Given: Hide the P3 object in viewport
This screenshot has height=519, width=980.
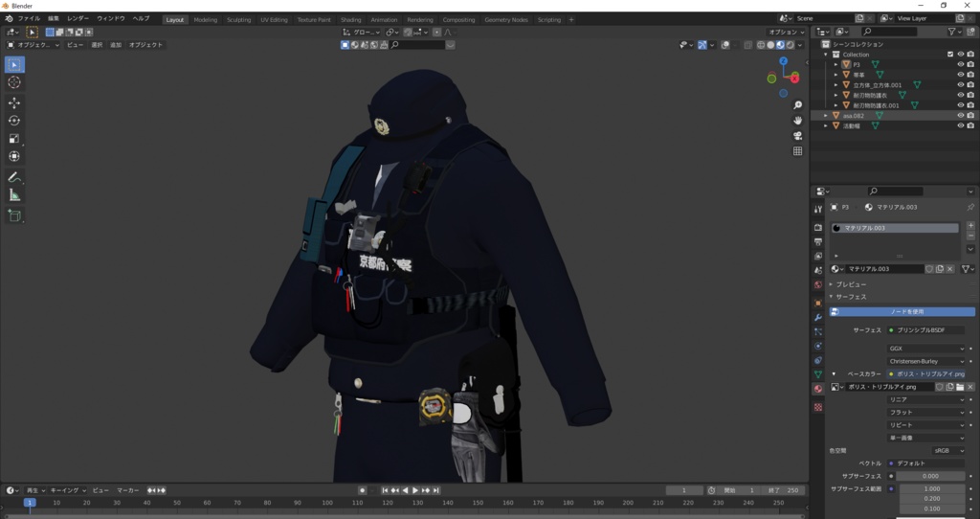Looking at the screenshot, I should [x=961, y=64].
